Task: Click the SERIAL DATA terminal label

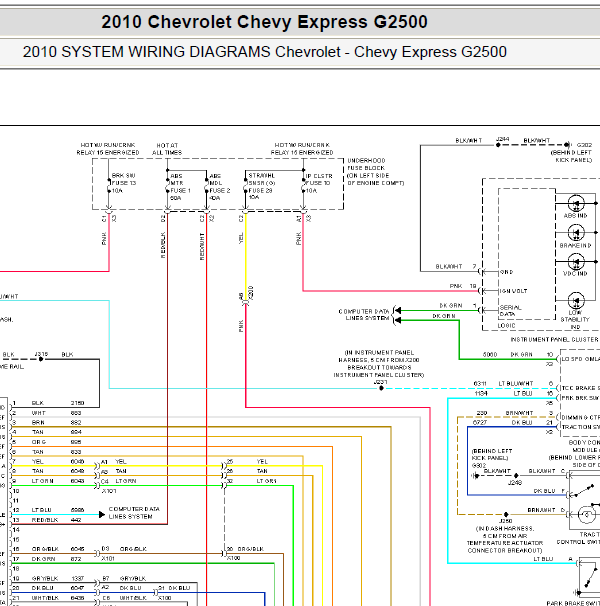Action: pos(510,311)
